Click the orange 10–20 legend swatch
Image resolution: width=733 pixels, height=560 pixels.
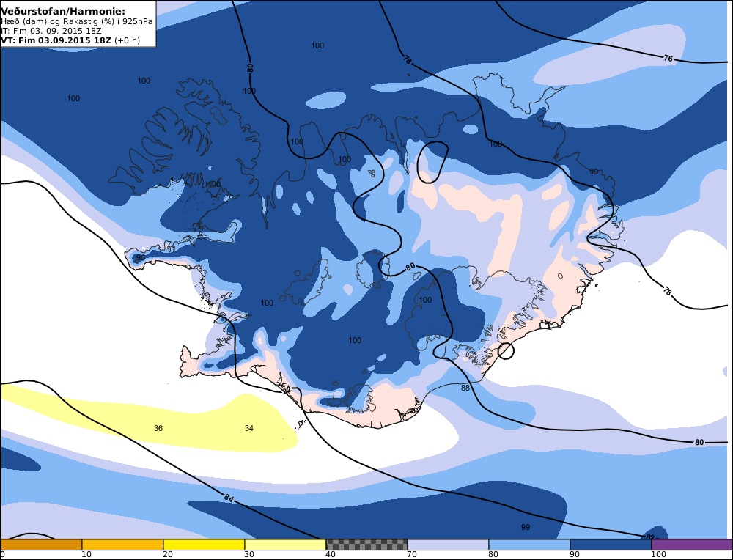click(x=122, y=545)
